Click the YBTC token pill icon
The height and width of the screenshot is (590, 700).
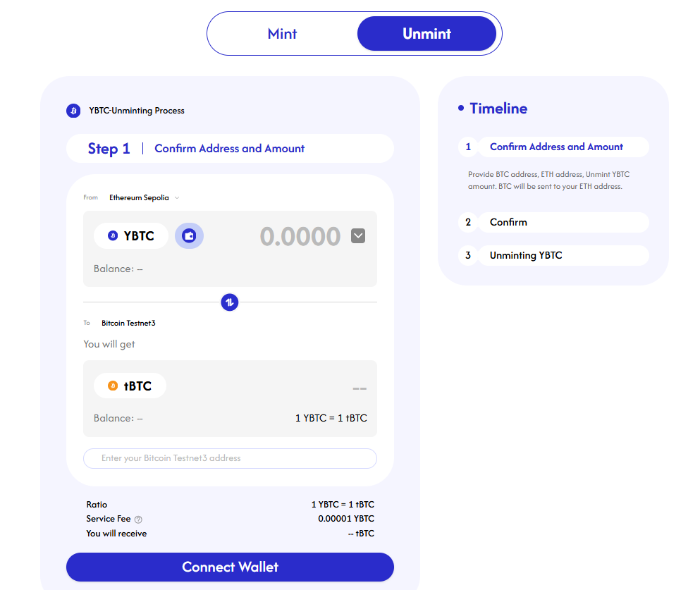point(113,235)
